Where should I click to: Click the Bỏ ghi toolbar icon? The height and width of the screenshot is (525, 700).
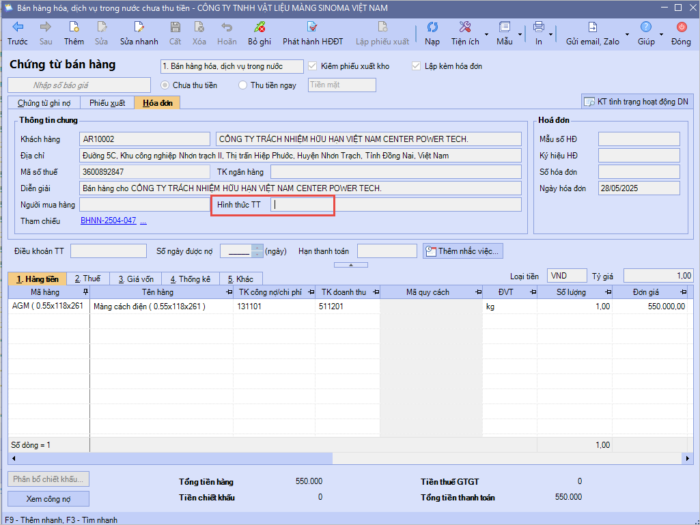point(259,27)
